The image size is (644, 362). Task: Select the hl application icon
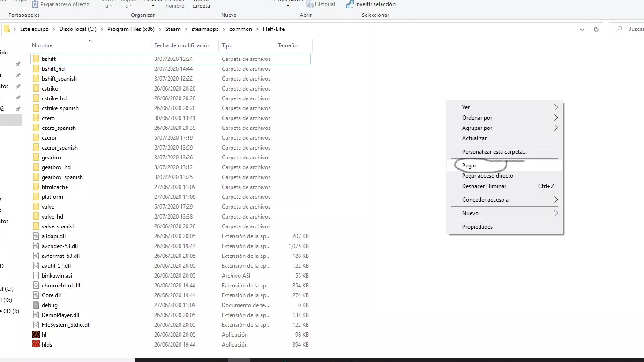pyautogui.click(x=37, y=335)
